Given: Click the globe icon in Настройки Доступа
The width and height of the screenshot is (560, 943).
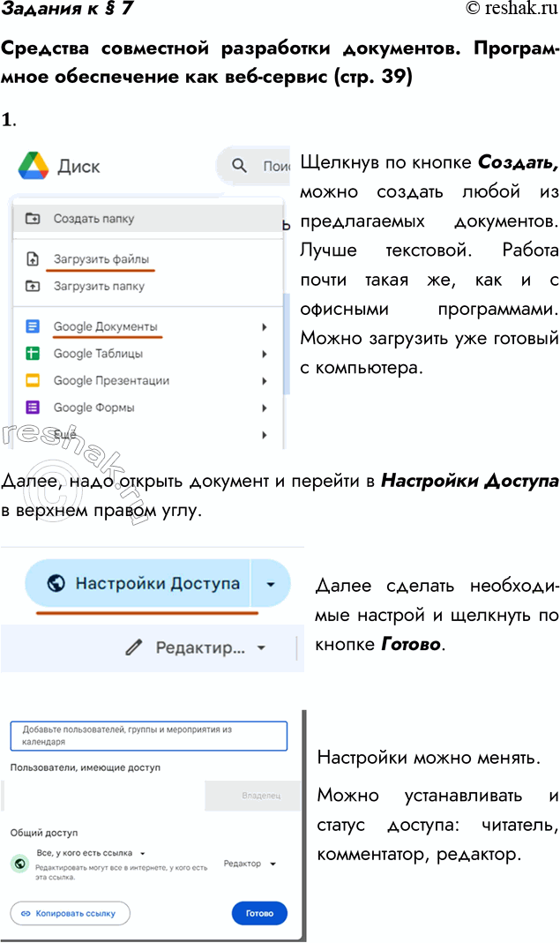Looking at the screenshot, I should coord(56,583).
